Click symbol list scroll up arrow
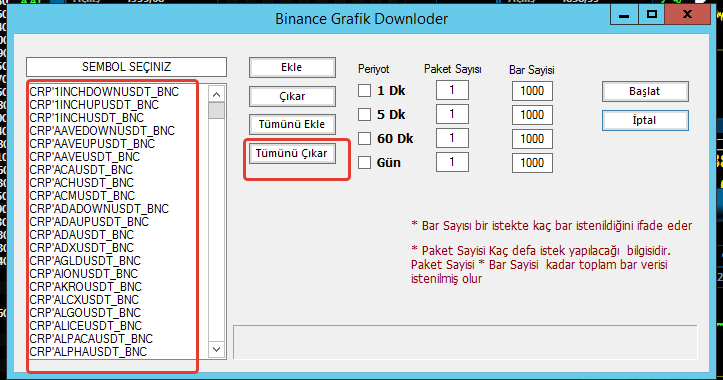The height and width of the screenshot is (380, 723). [x=216, y=95]
